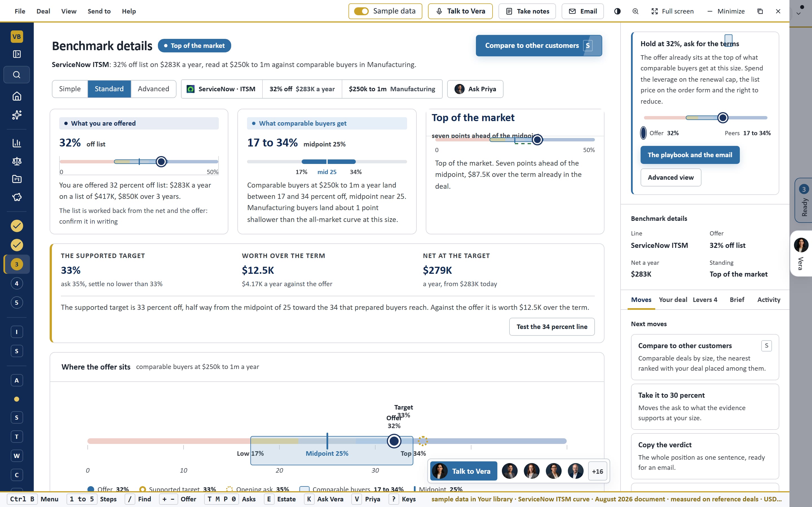Select the Advanced view option

point(153,89)
